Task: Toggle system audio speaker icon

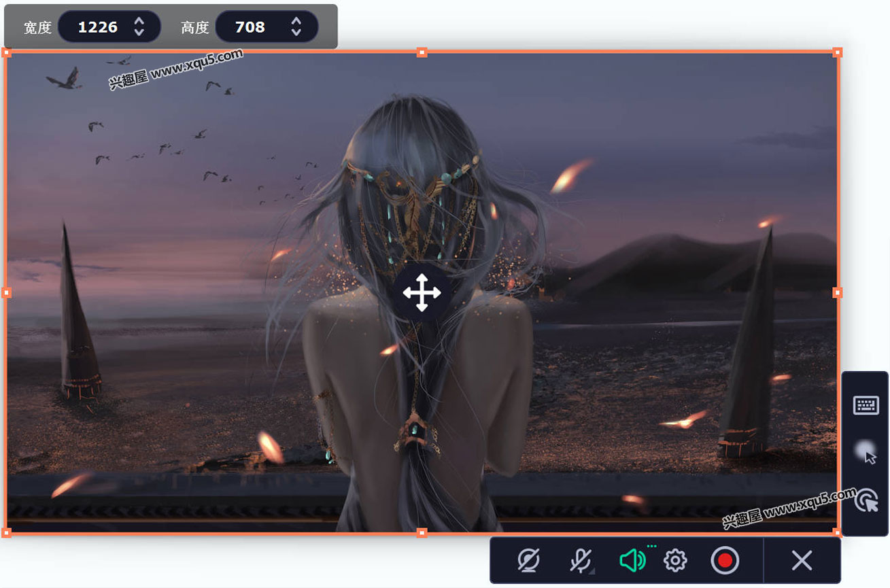Action: [x=632, y=561]
